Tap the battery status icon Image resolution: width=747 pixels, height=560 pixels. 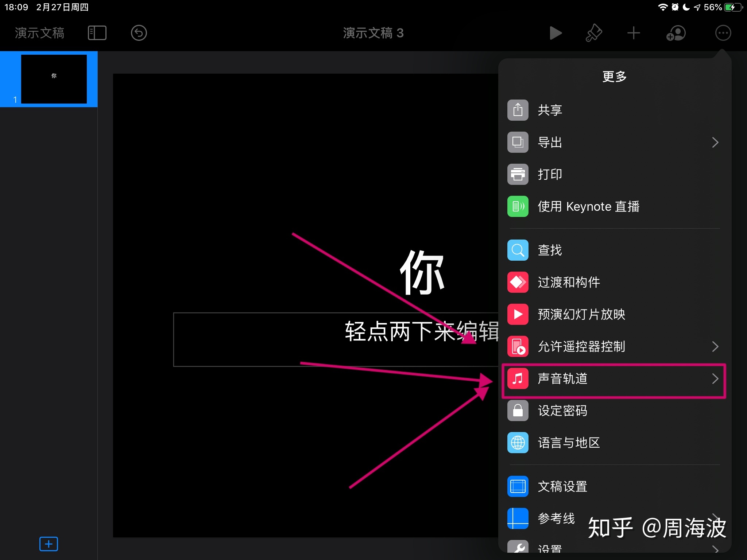point(734,7)
